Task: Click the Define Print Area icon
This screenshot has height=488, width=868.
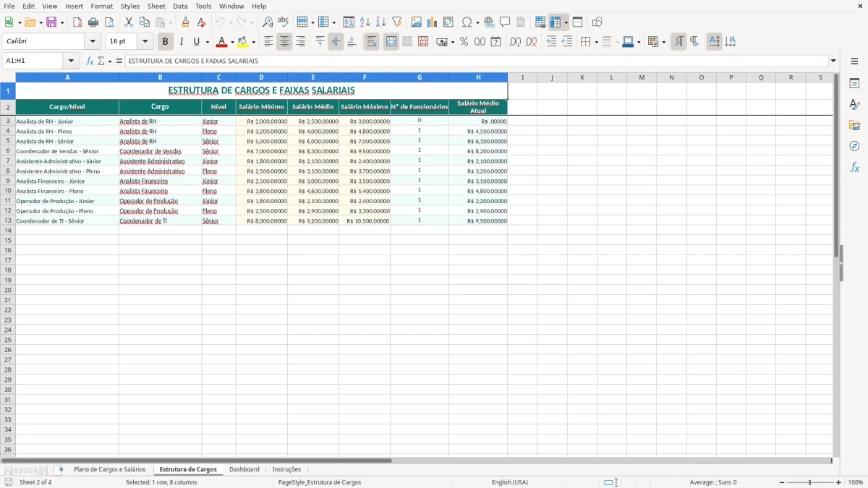Action: pyautogui.click(x=540, y=22)
